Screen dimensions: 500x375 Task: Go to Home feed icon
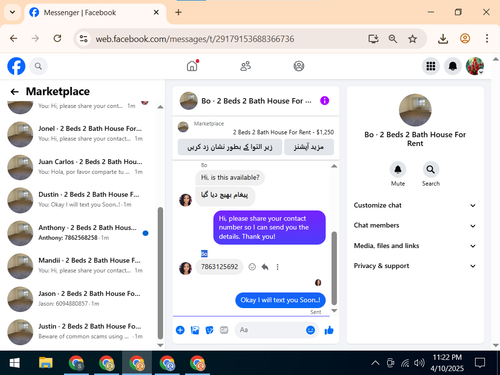tap(192, 66)
